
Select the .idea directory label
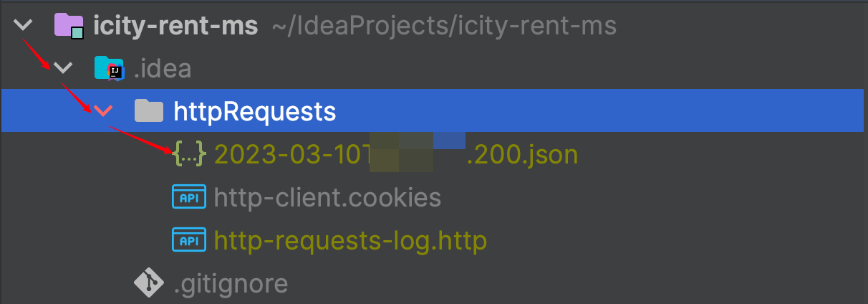tap(162, 69)
